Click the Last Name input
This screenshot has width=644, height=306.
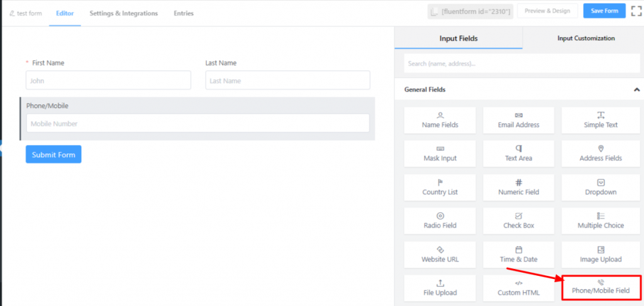click(x=287, y=80)
